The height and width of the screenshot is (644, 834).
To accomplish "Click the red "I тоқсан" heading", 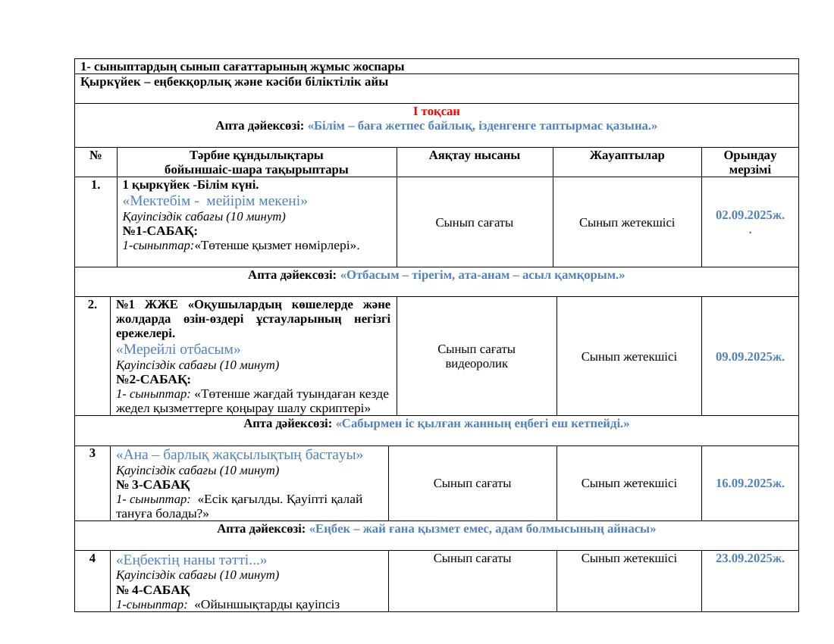I will pyautogui.click(x=436, y=111).
